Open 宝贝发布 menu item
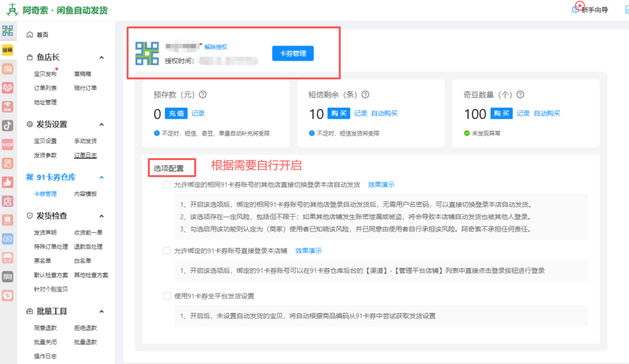The image size is (629, 364). (x=45, y=74)
